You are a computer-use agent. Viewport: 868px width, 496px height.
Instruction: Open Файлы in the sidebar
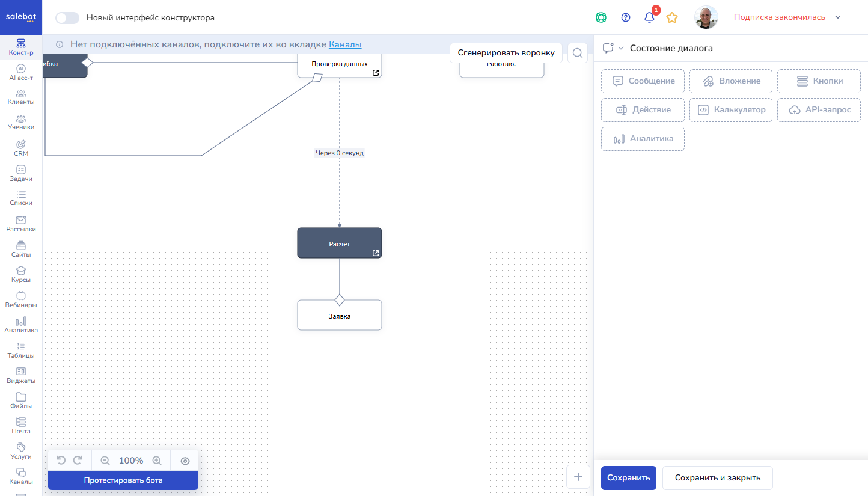tap(21, 401)
